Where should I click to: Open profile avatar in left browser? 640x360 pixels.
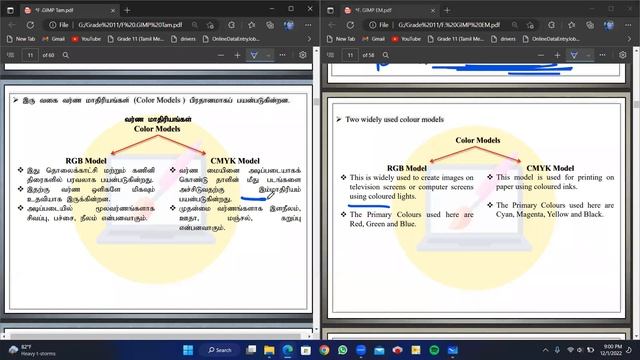tap(289, 25)
